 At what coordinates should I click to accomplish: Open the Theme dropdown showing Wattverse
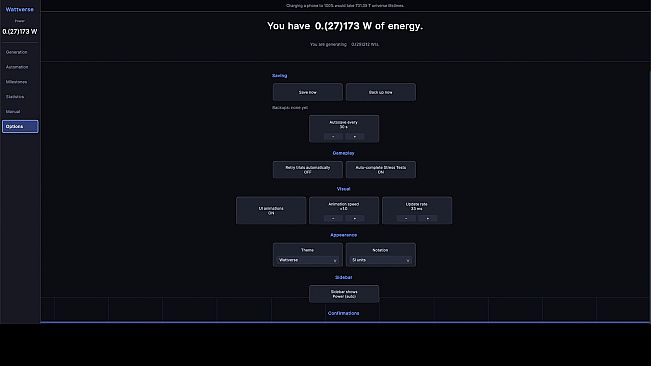point(308,260)
